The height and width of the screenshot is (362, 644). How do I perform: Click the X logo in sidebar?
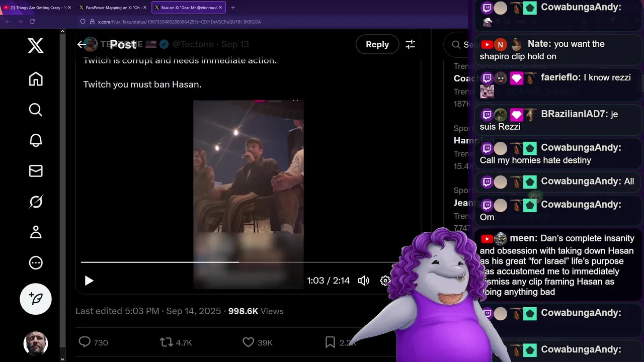[35, 46]
